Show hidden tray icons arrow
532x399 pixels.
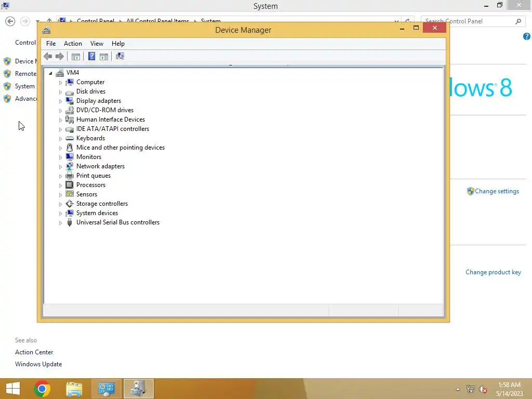click(458, 389)
